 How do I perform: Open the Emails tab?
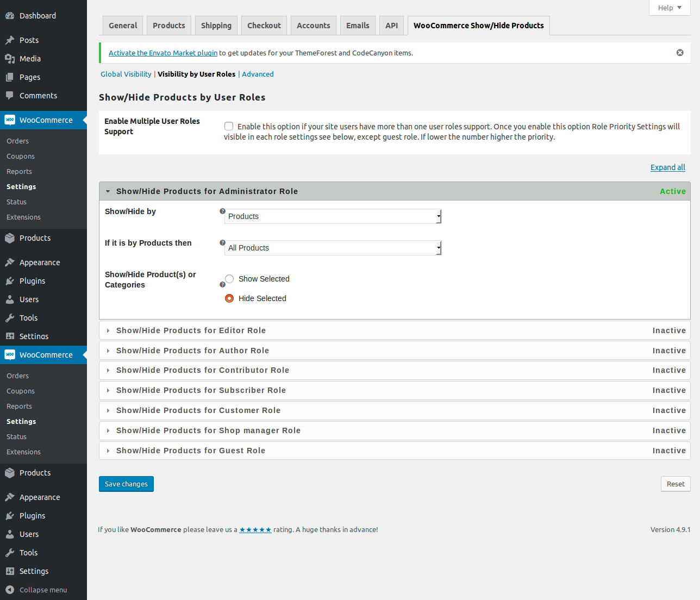pyautogui.click(x=358, y=26)
